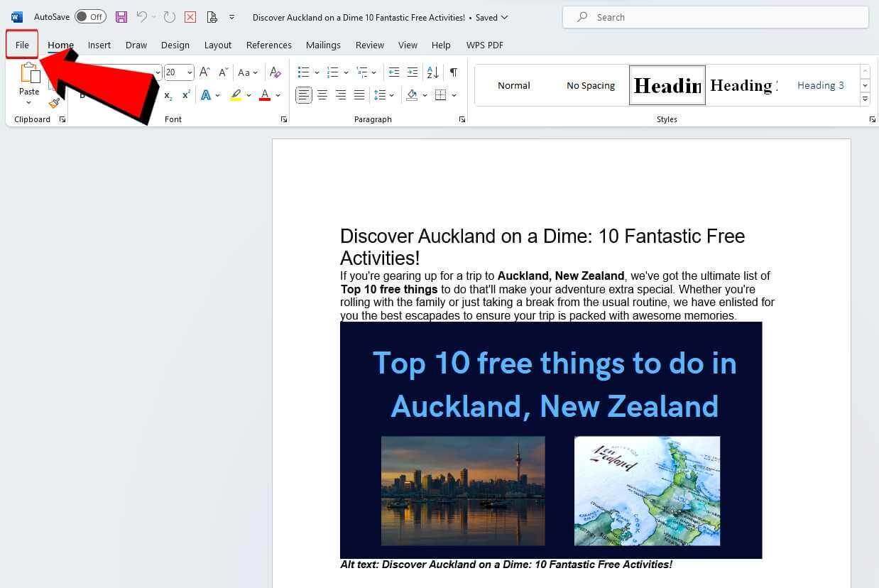The height and width of the screenshot is (588, 879).
Task: Select the Format Painter icon
Action: [x=55, y=102]
